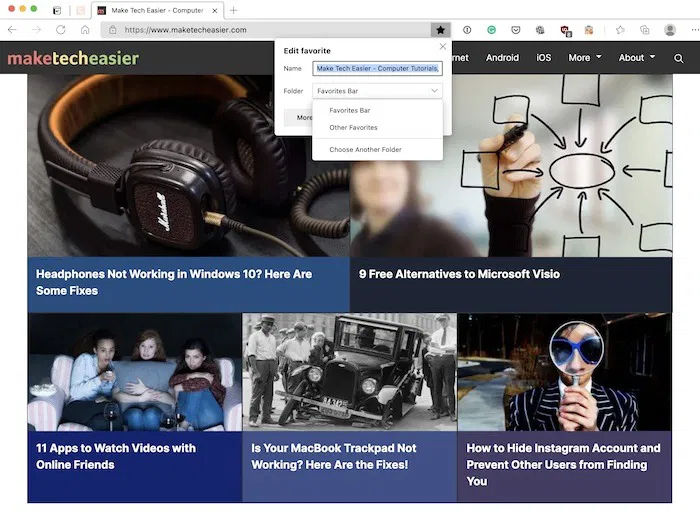Image resolution: width=700 pixels, height=515 pixels.
Task: Click the favorites star in address bar
Action: pos(440,30)
